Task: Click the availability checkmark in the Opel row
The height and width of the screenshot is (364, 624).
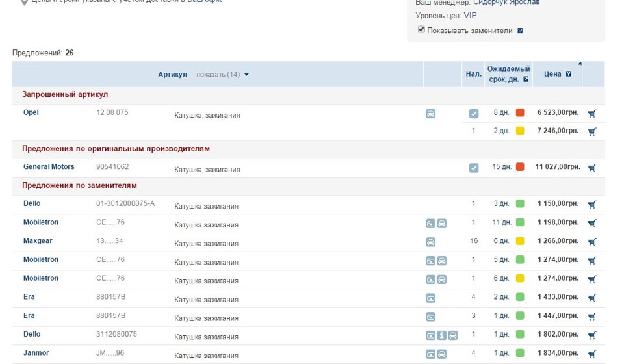Action: point(474,114)
